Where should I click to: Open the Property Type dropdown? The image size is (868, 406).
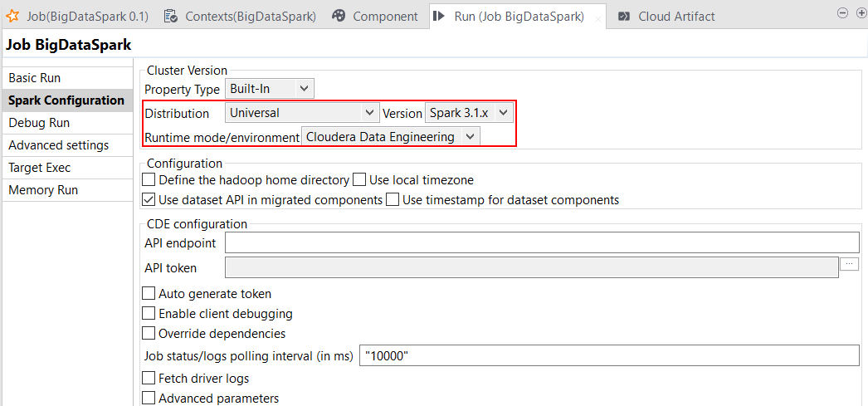point(270,88)
